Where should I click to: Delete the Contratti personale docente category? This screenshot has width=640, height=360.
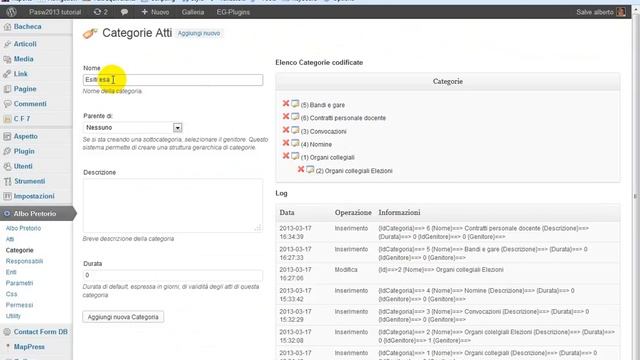coord(286,117)
